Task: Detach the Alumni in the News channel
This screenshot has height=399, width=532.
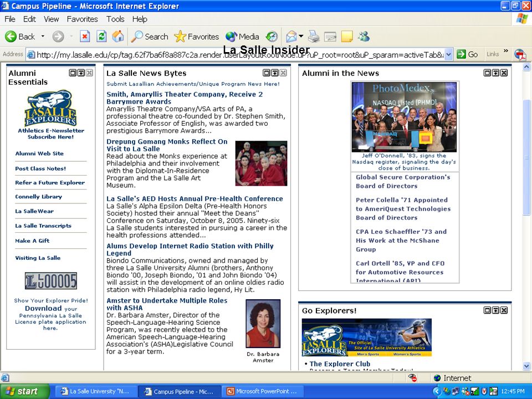Action: (x=487, y=73)
